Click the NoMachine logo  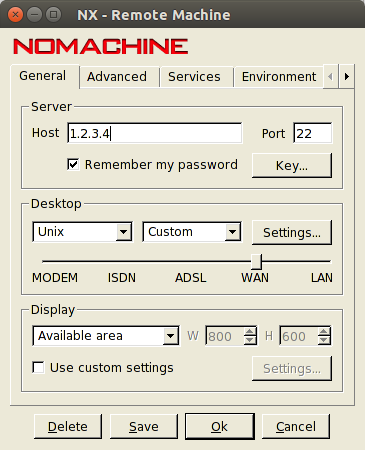tap(100, 46)
